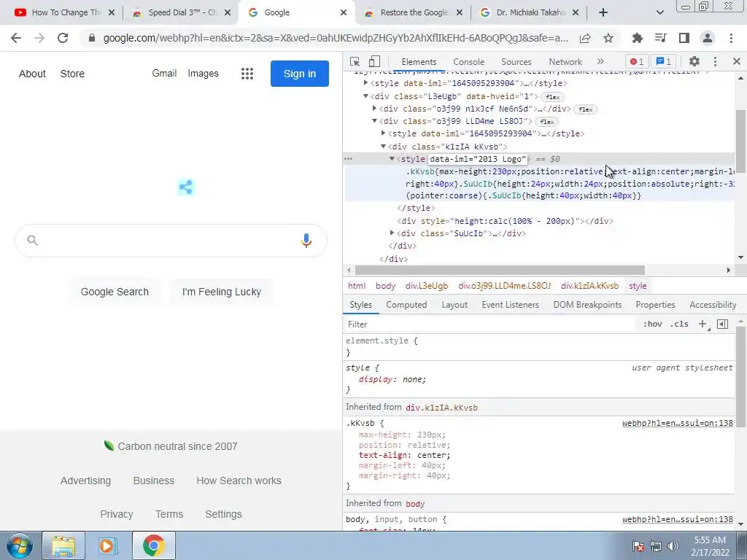
Task: Open File Explorer from the taskbar
Action: [x=64, y=545]
